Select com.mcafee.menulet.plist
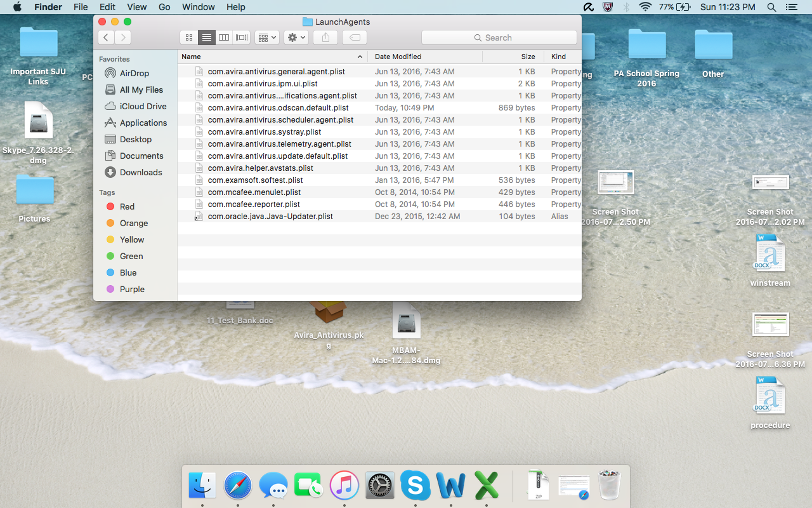This screenshot has width=812, height=508. coord(379,192)
